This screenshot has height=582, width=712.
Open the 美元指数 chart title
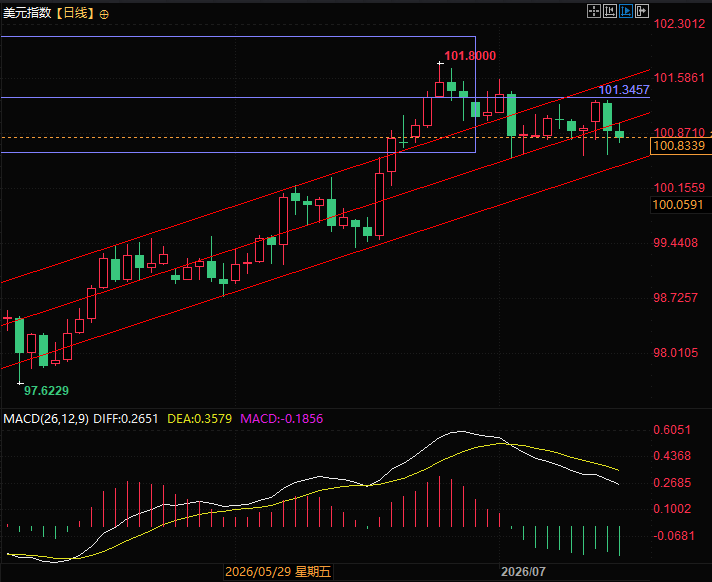[27, 13]
